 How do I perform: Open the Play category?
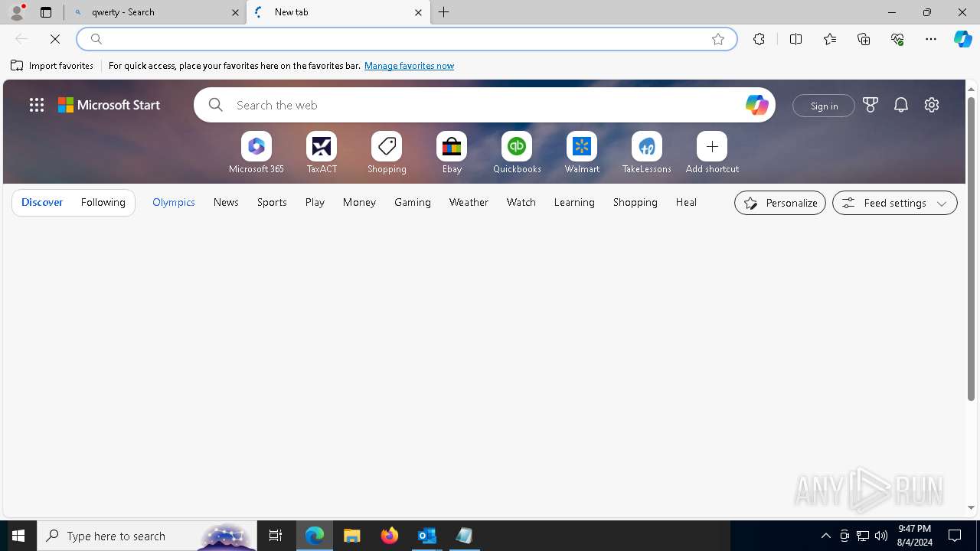click(x=315, y=202)
